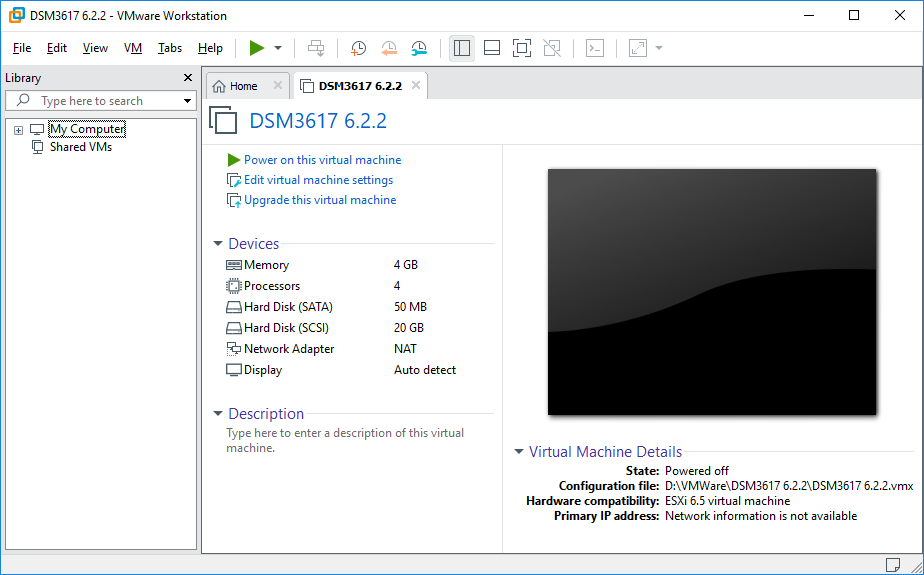This screenshot has width=924, height=575.
Task: Toggle the thumbnail bar view icon
Action: click(492, 48)
